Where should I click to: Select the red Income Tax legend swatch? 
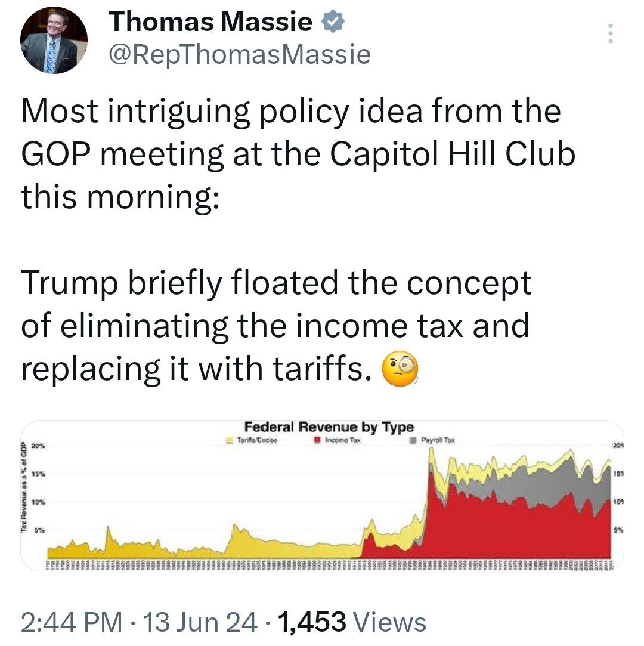click(x=318, y=440)
